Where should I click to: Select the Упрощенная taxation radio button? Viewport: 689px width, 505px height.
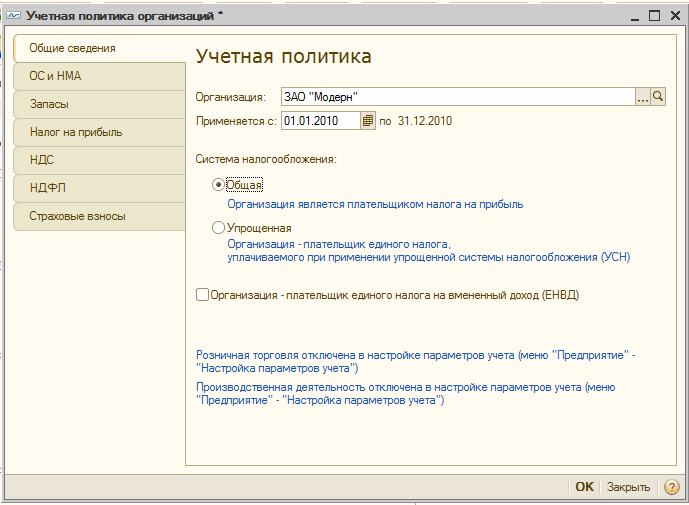(218, 228)
